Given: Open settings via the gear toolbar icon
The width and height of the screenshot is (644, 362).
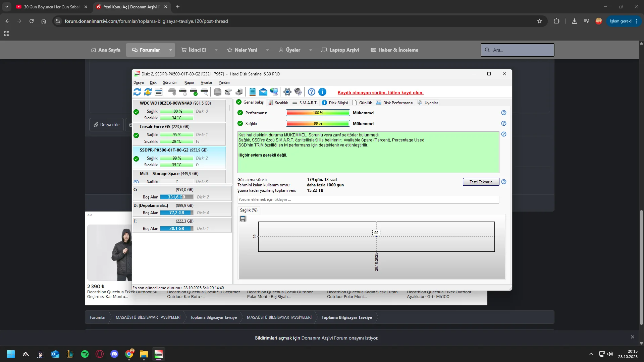Looking at the screenshot, I should tap(287, 92).
